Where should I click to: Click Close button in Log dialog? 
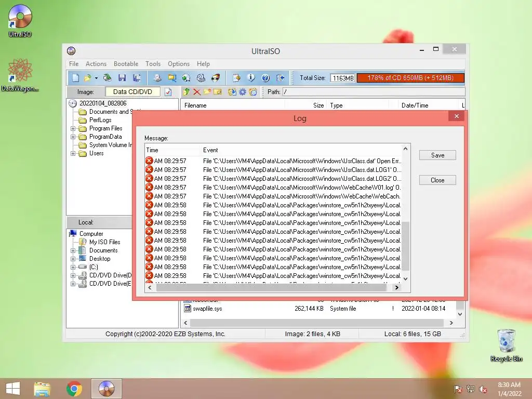(x=437, y=180)
